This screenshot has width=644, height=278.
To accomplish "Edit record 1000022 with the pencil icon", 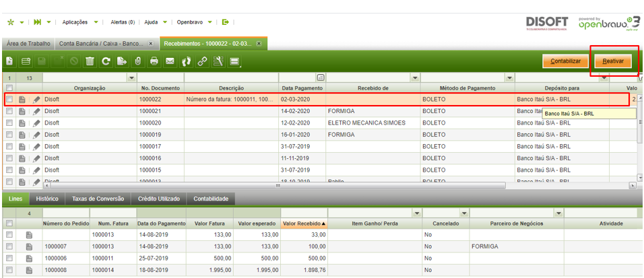I will (x=36, y=100).
